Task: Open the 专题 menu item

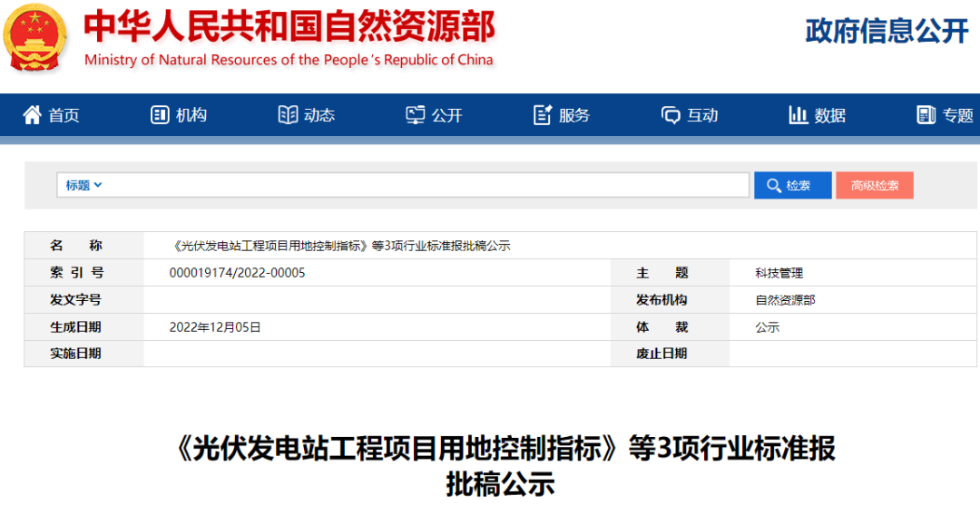Action: (945, 115)
